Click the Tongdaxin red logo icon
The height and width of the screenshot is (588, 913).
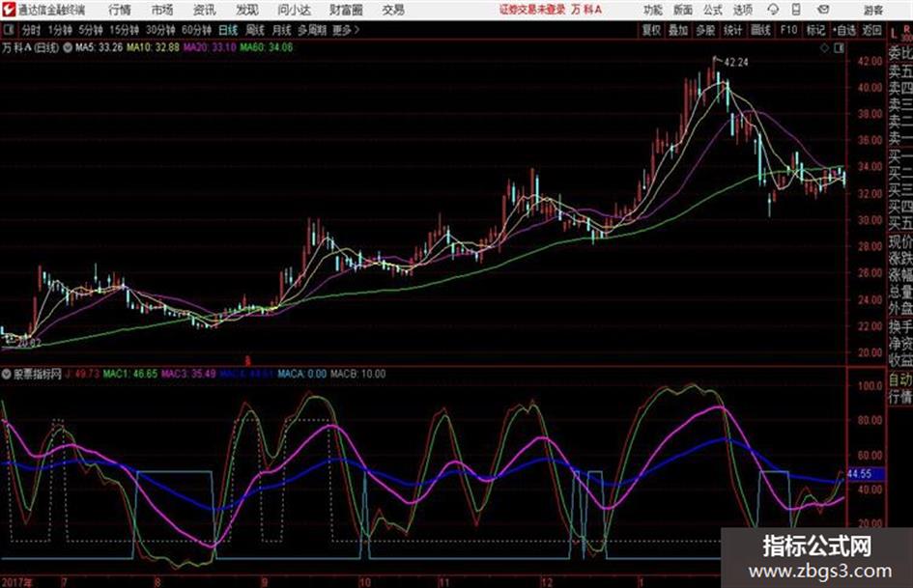(x=9, y=10)
